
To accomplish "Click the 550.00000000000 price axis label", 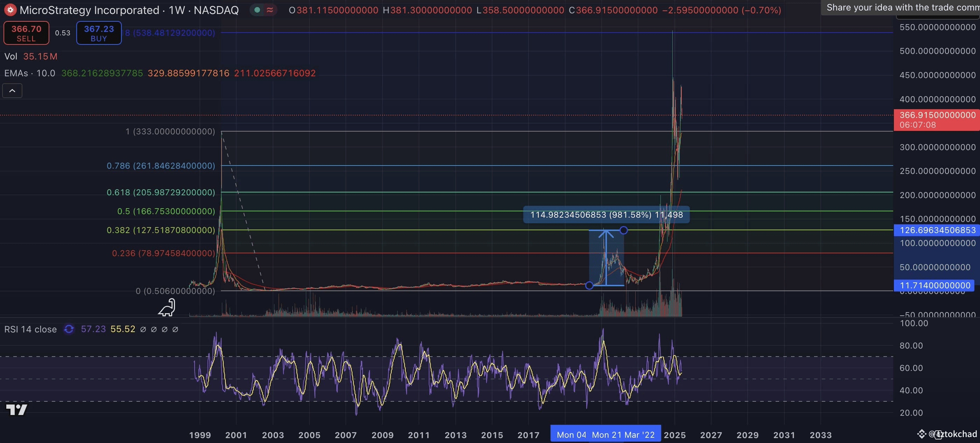I will 937,27.
